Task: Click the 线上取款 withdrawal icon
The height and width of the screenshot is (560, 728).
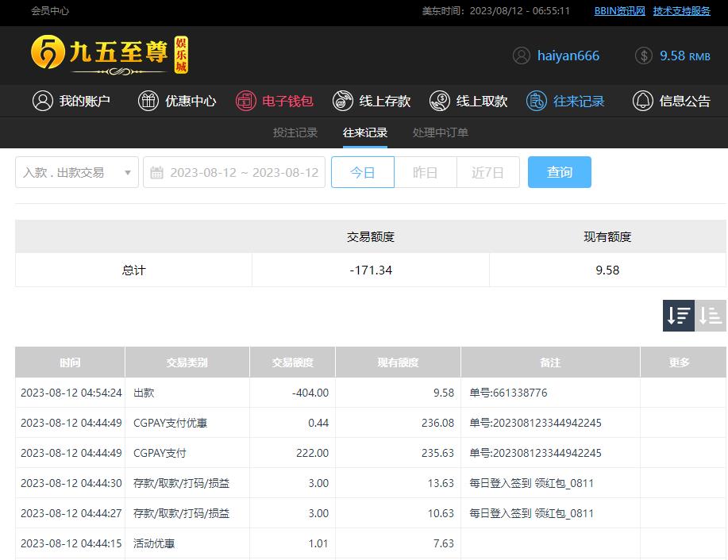Action: coord(439,101)
